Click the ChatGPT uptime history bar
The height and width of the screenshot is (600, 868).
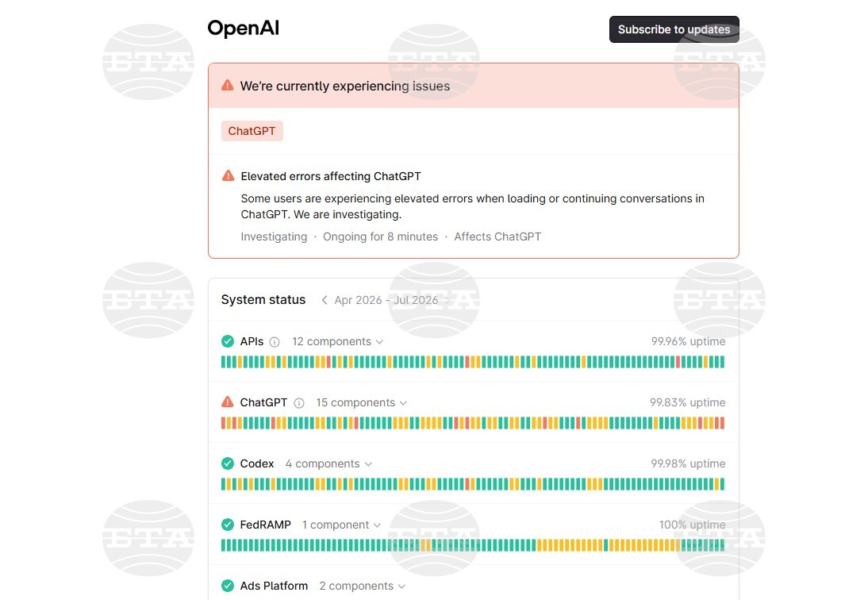tap(473, 424)
